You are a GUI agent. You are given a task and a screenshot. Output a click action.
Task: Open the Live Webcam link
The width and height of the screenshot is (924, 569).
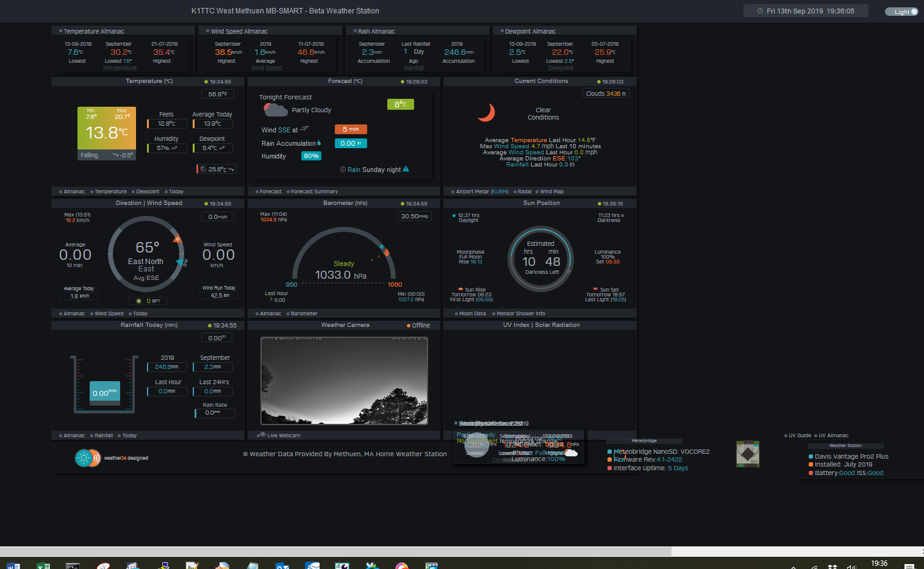coord(283,435)
